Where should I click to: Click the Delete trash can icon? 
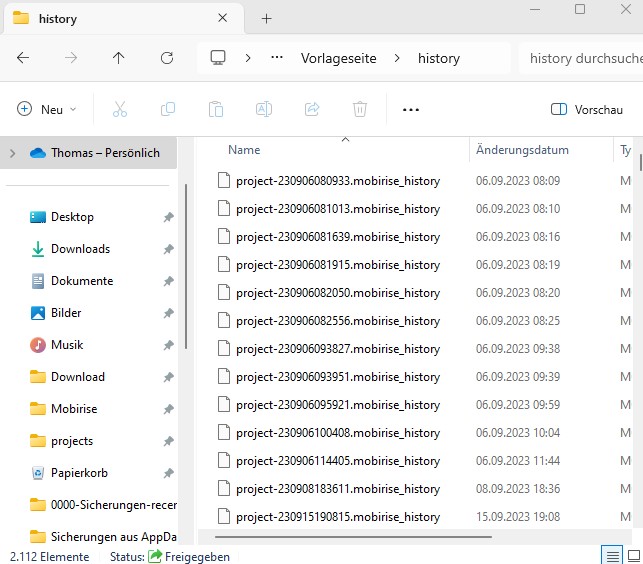(360, 109)
